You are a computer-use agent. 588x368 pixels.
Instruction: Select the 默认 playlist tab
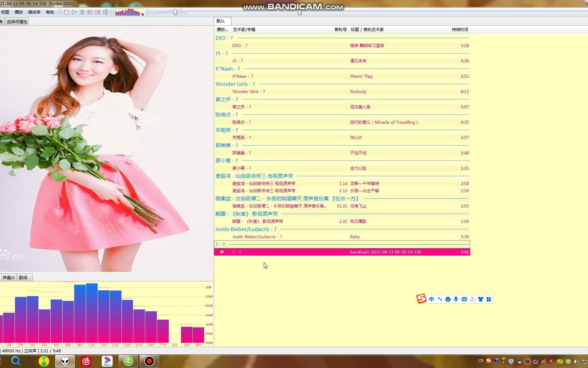(x=222, y=21)
